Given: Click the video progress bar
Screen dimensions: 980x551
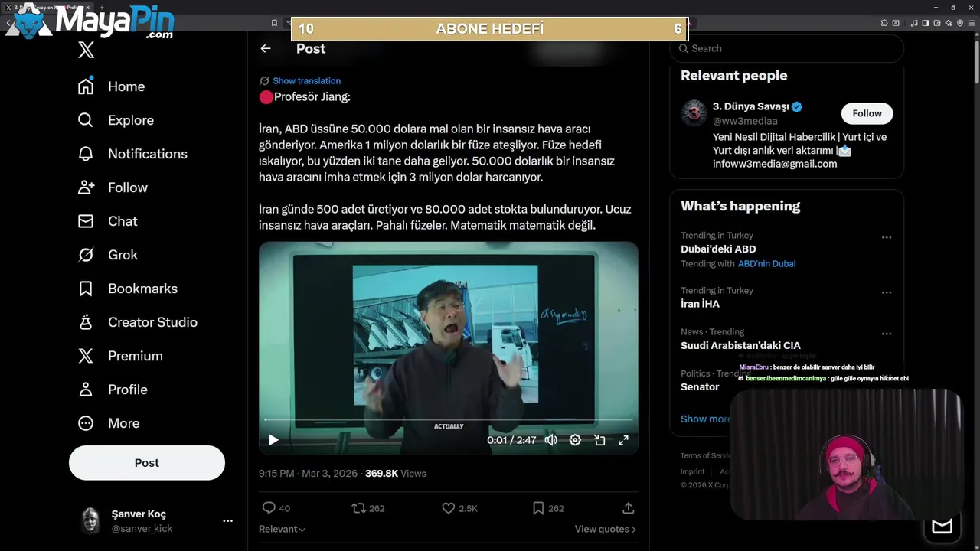Looking at the screenshot, I should 449,419.
